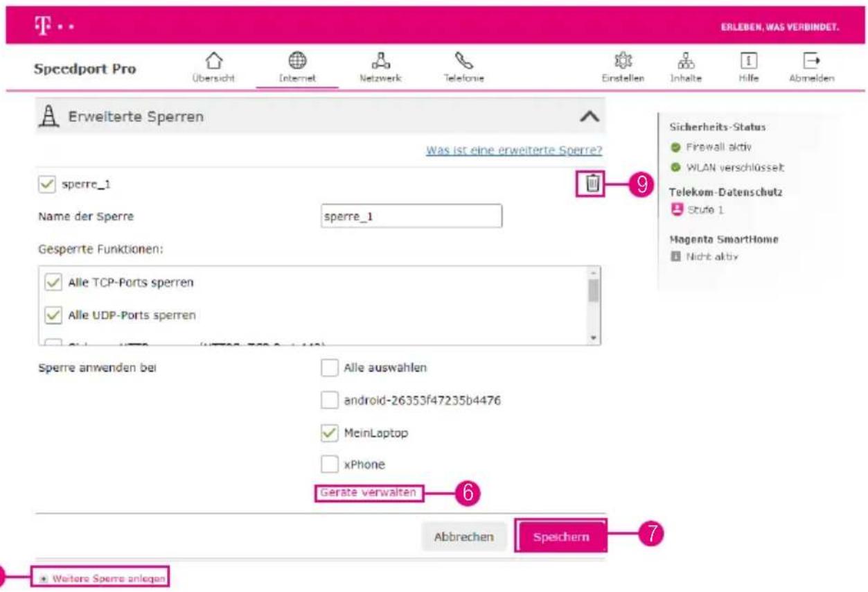Open the Hilfe icon

click(749, 62)
